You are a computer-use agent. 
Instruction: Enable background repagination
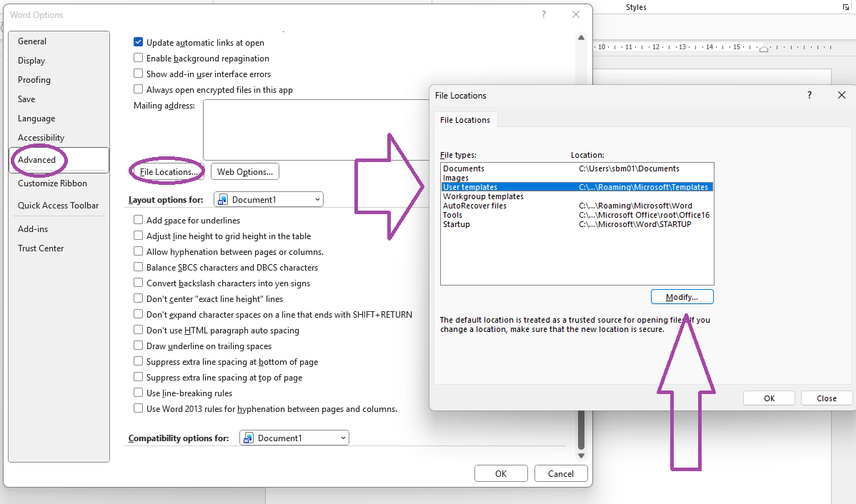pyautogui.click(x=137, y=58)
